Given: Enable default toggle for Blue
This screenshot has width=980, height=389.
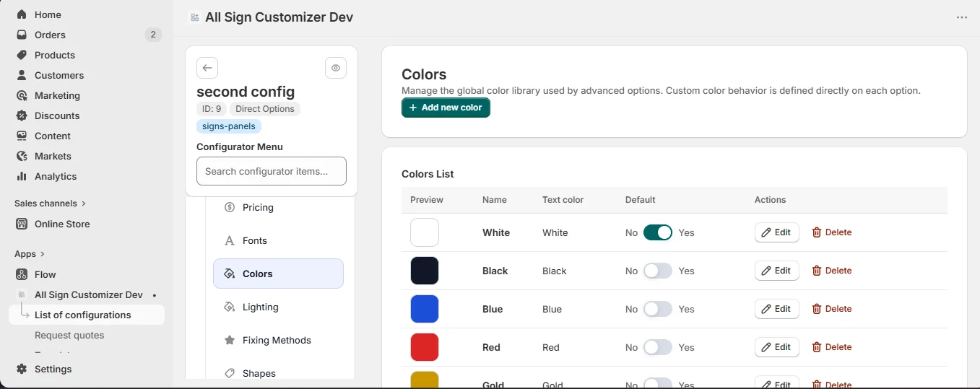Looking at the screenshot, I should click(658, 309).
